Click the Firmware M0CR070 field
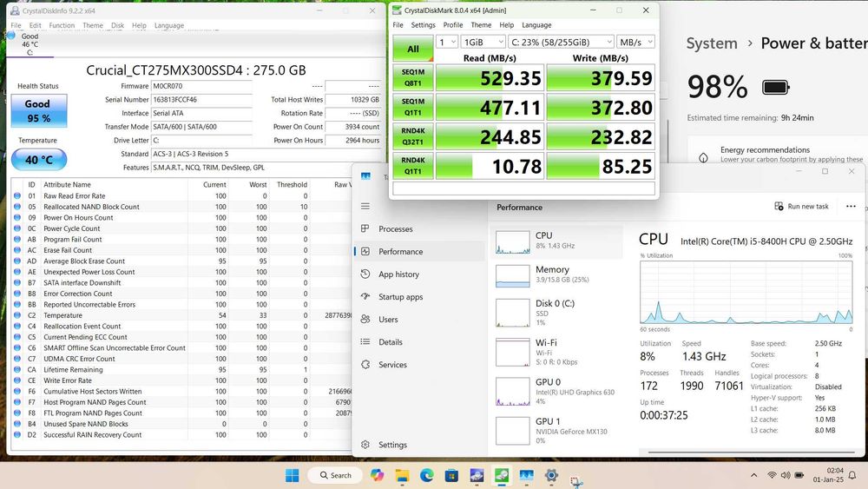This screenshot has height=489, width=868. point(201,86)
